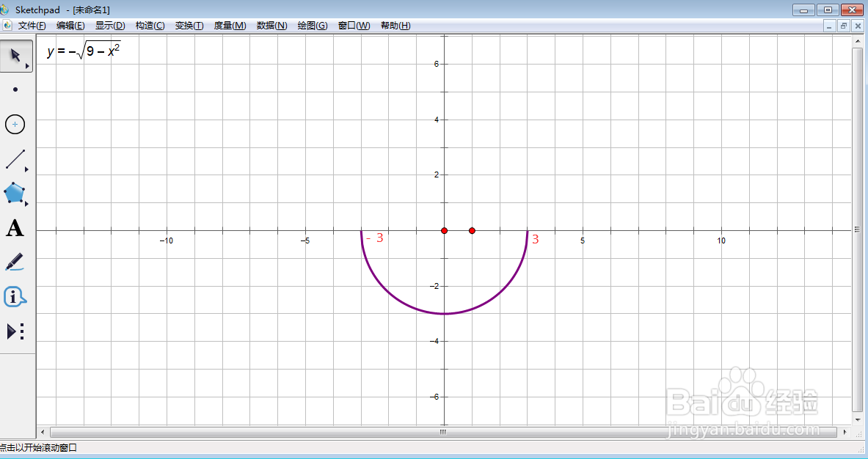Click the y-axis tick label 6
Screen dimensions: 868x459
point(437,64)
